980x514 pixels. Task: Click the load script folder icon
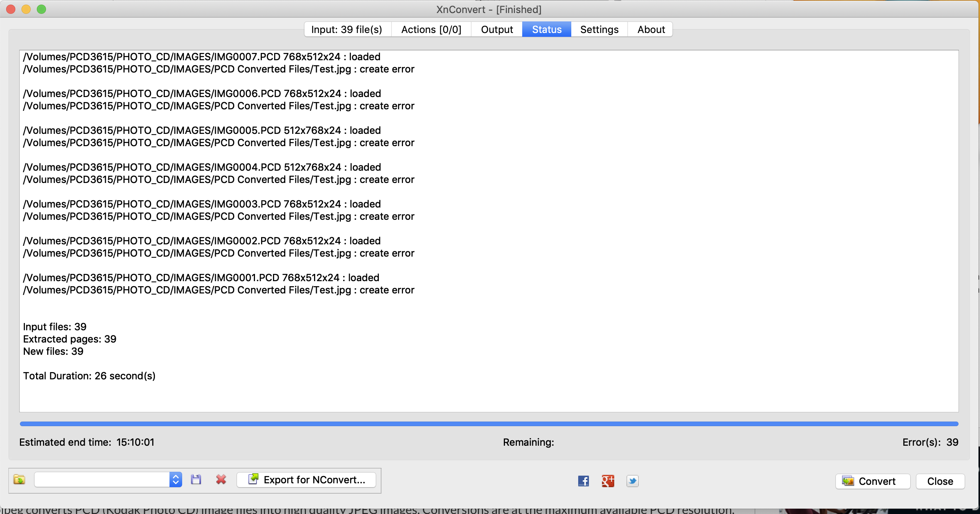19,479
